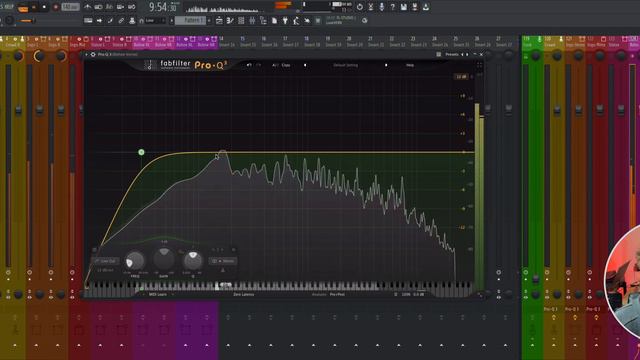
Task: Click the export/render icon at far right of toolbar
Action: [x=425, y=7]
